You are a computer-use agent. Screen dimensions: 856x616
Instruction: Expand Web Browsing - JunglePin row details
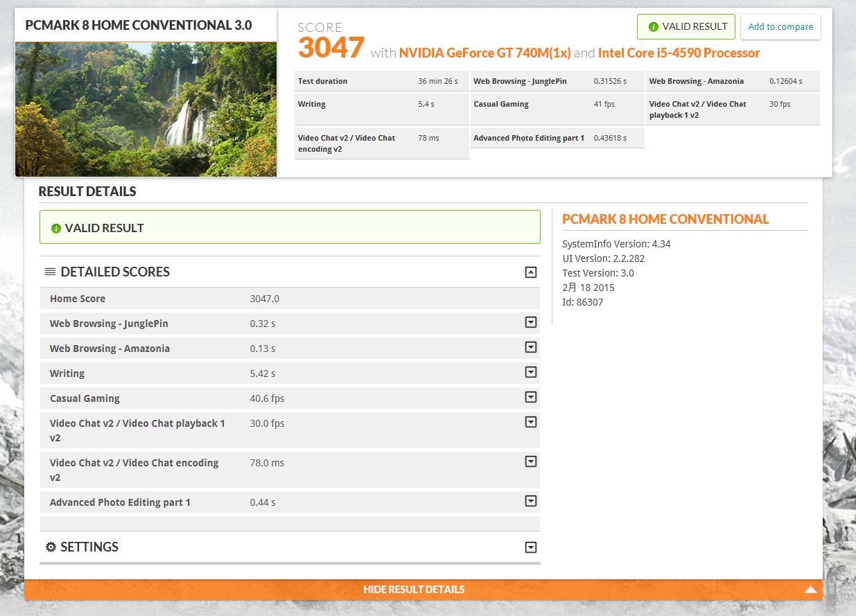[x=531, y=322]
